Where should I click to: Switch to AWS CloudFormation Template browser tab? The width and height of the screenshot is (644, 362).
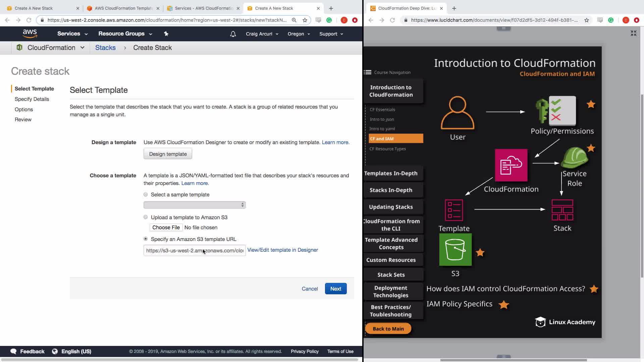(123, 8)
